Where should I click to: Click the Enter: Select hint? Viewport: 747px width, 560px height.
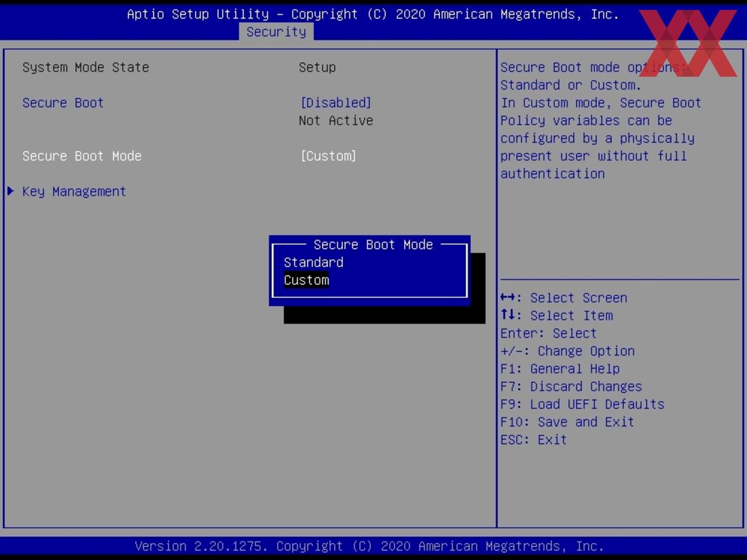(548, 333)
